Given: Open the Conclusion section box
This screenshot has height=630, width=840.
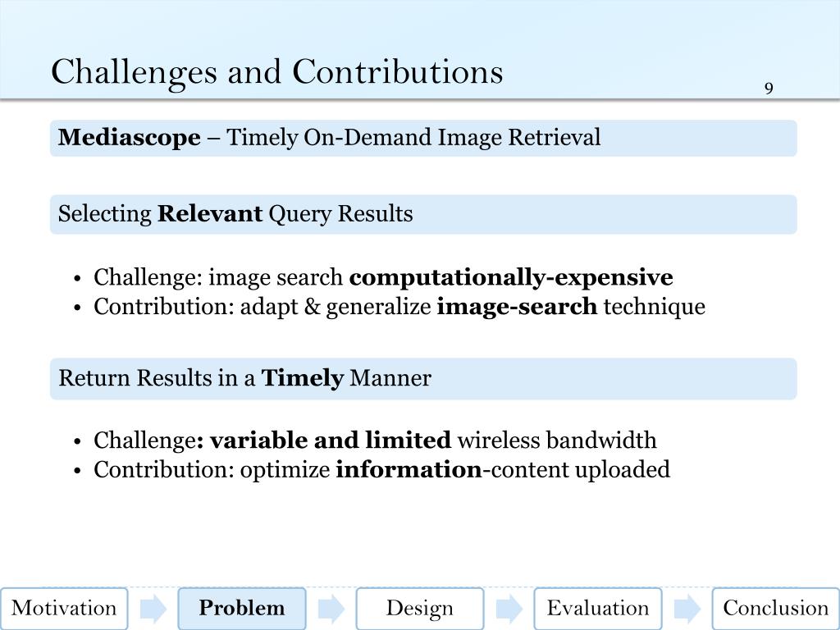Looking at the screenshot, I should click(x=776, y=609).
